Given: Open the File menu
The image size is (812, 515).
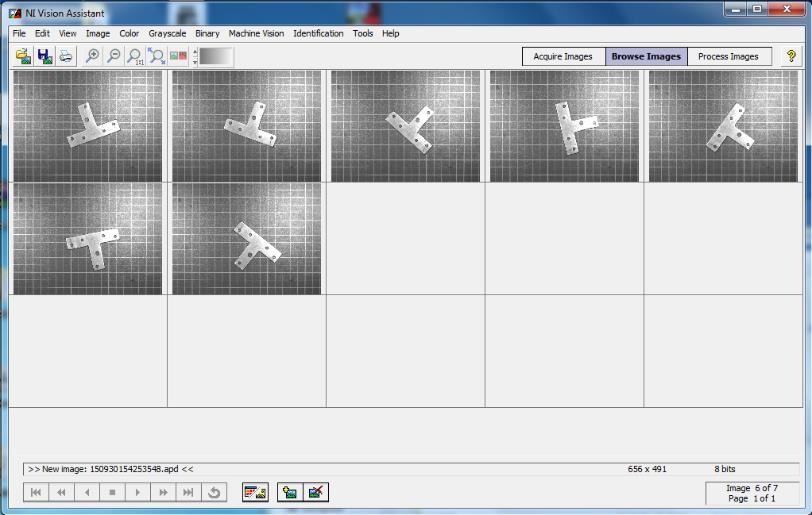Looking at the screenshot, I should point(19,33).
